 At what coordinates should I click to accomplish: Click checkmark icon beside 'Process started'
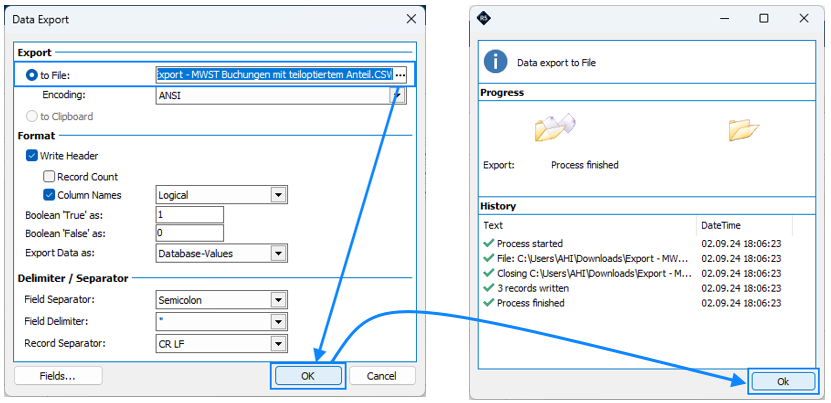point(489,243)
